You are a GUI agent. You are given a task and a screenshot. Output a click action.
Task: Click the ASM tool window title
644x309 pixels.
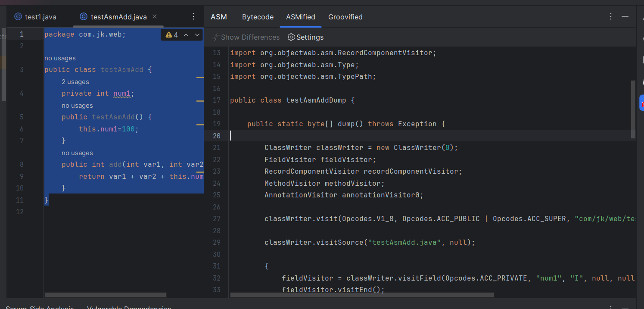(219, 17)
